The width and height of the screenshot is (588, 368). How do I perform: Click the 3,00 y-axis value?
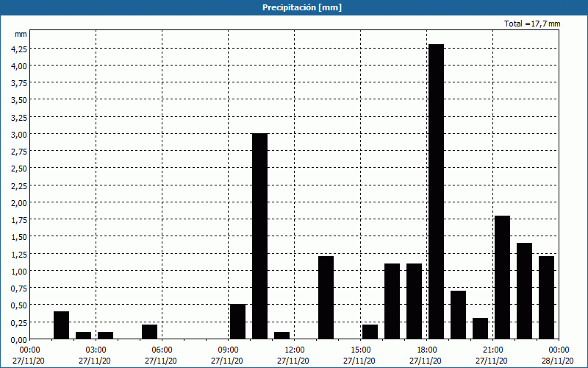pos(19,135)
